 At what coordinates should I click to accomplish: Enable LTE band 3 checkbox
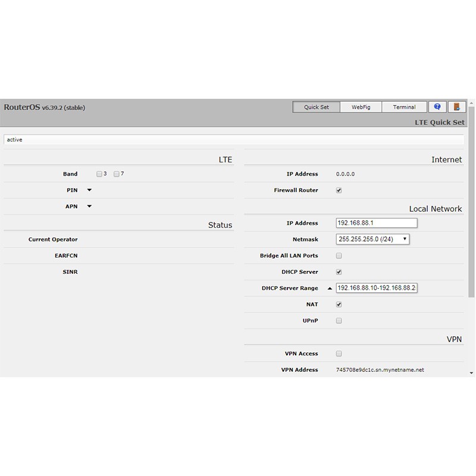coord(99,174)
